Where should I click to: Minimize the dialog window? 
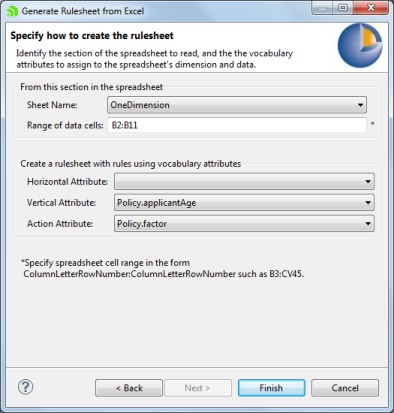click(322, 8)
